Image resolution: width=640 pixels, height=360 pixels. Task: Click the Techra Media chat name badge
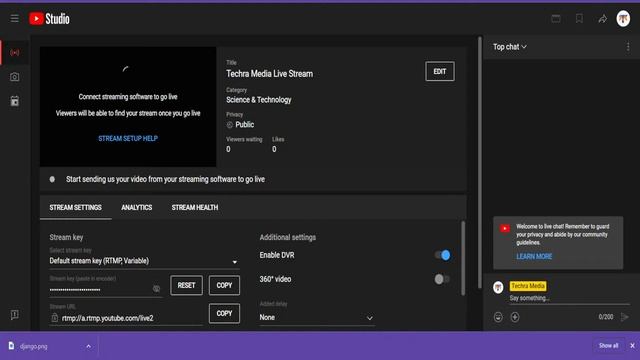coord(528,286)
